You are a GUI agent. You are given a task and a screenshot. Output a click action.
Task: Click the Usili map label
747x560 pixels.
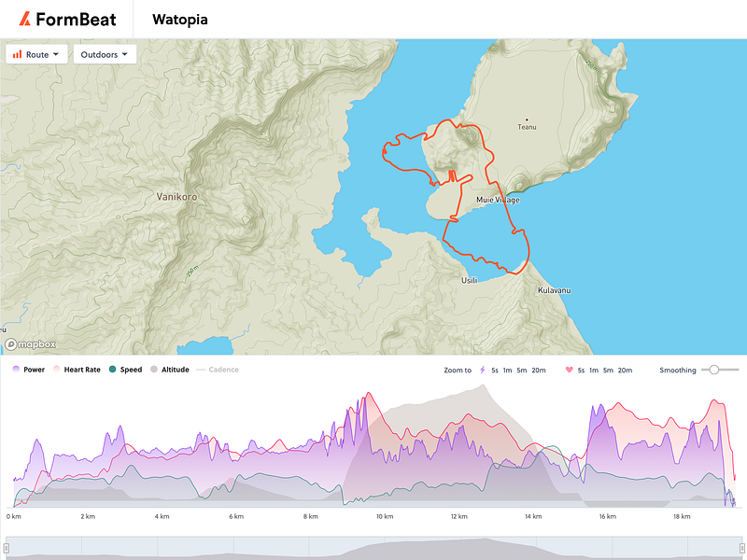pyautogui.click(x=470, y=280)
